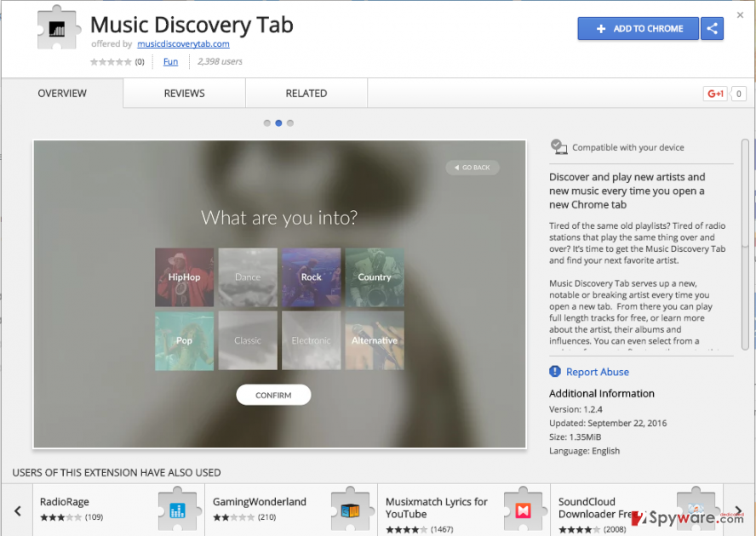Click the Size: 1.35MiB text
This screenshot has height=536, width=756.
pos(576,437)
